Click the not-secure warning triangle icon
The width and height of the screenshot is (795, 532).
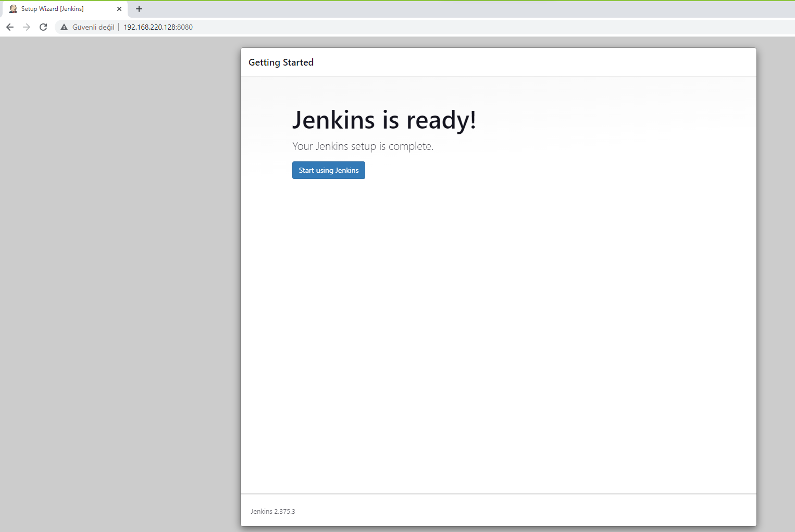click(x=64, y=27)
